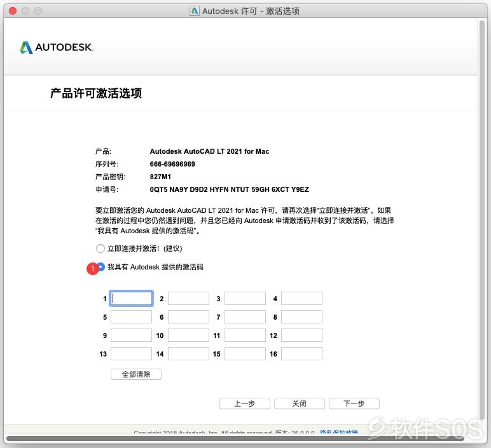491x448 pixels.
Task: Click the horizontal scrollbar at bottom
Action: 235,438
